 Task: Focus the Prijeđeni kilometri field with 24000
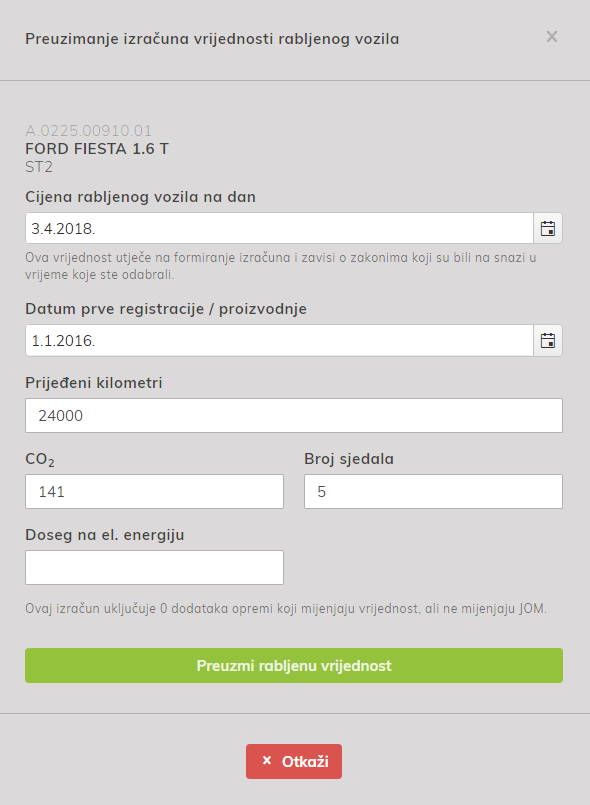point(294,415)
